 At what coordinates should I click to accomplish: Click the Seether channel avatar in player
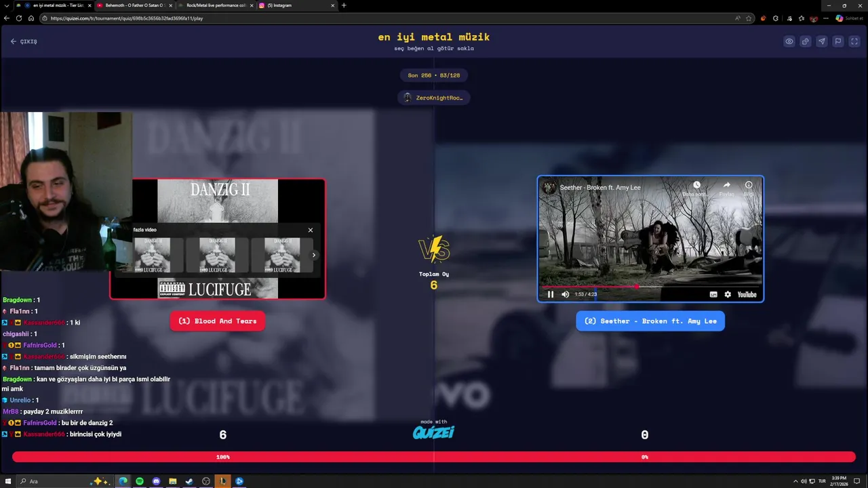(x=550, y=187)
